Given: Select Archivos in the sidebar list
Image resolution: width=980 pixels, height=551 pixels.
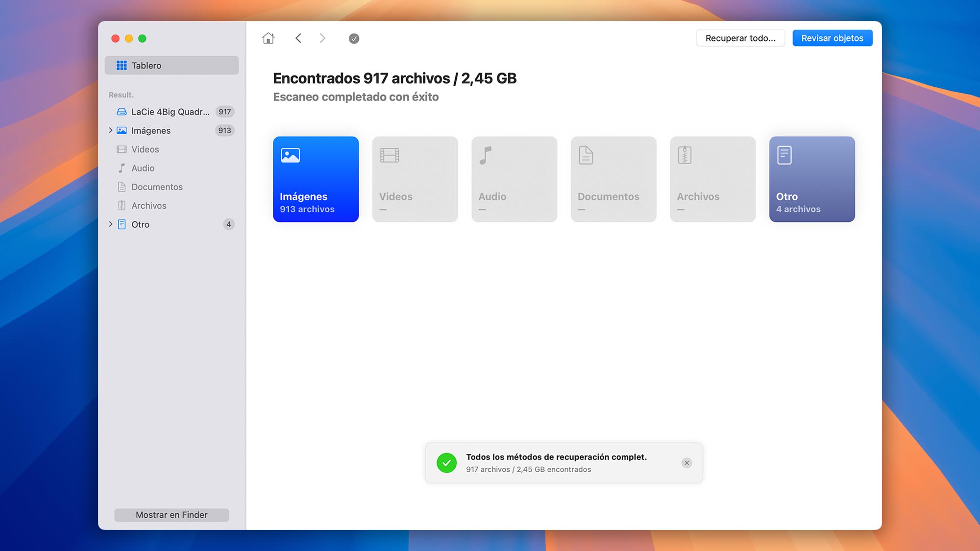Looking at the screenshot, I should coord(171,206).
